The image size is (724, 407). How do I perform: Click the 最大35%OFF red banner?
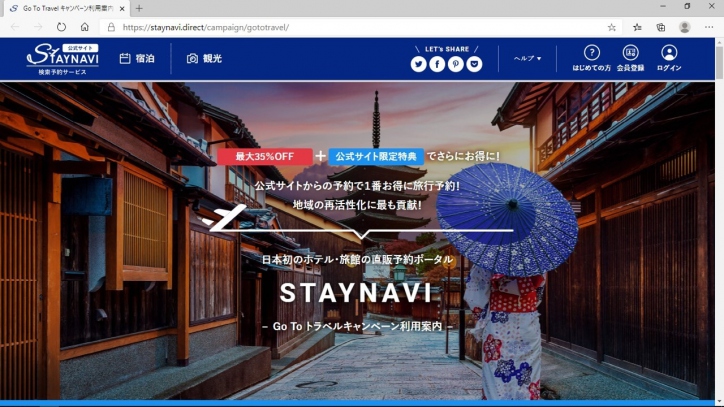[265, 156]
